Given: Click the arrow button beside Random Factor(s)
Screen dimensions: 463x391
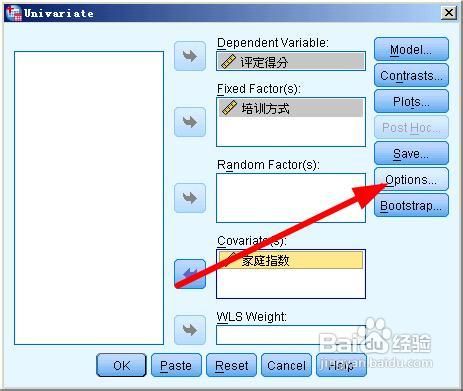Looking at the screenshot, I should (x=190, y=198).
